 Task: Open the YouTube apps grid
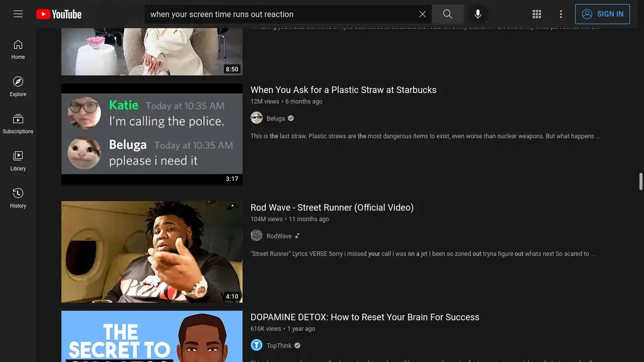(x=537, y=14)
